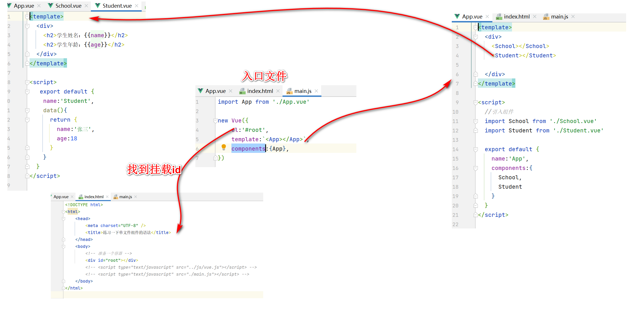Fold the div block in Student.vue
Image resolution: width=644 pixels, height=335 pixels.
[27, 26]
